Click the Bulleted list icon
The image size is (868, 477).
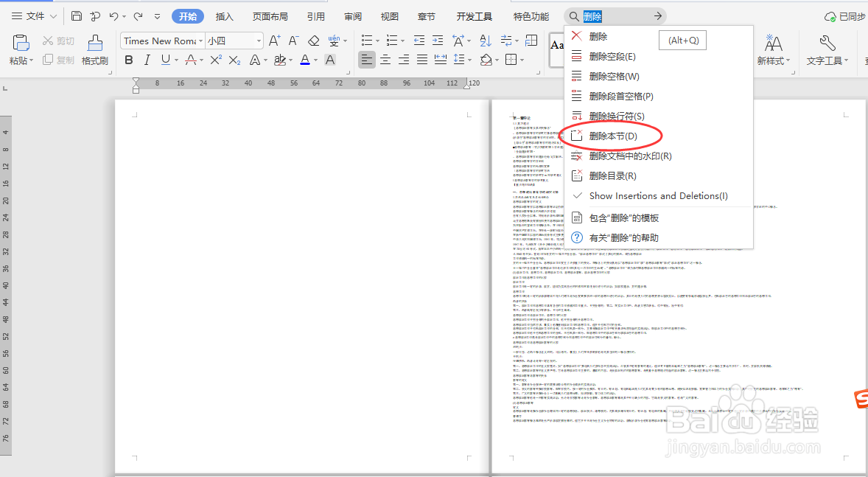(367, 41)
